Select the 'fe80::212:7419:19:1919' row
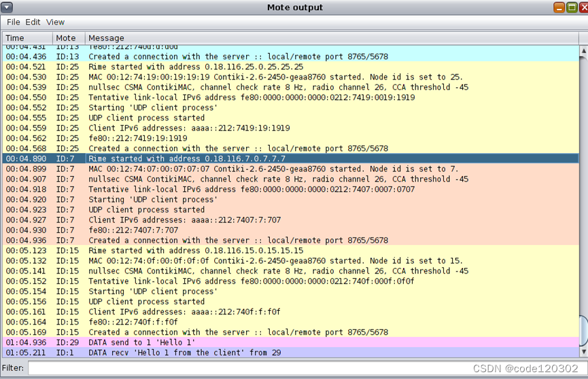Image resolution: width=588 pixels, height=379 pixels. point(291,138)
